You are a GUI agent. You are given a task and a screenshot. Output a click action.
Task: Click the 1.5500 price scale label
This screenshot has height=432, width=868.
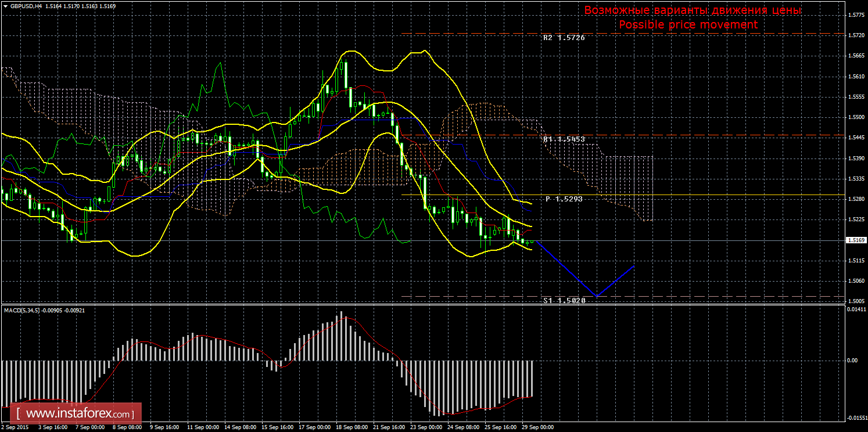pyautogui.click(x=855, y=117)
